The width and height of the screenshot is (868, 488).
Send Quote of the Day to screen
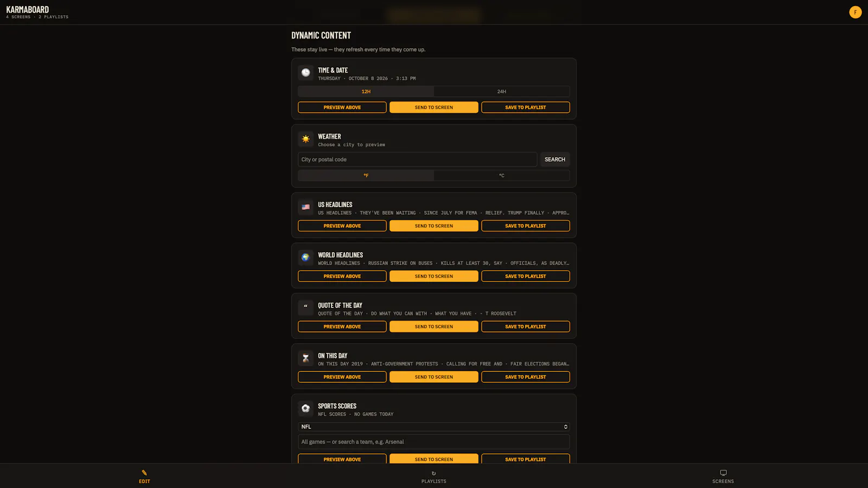click(x=434, y=327)
